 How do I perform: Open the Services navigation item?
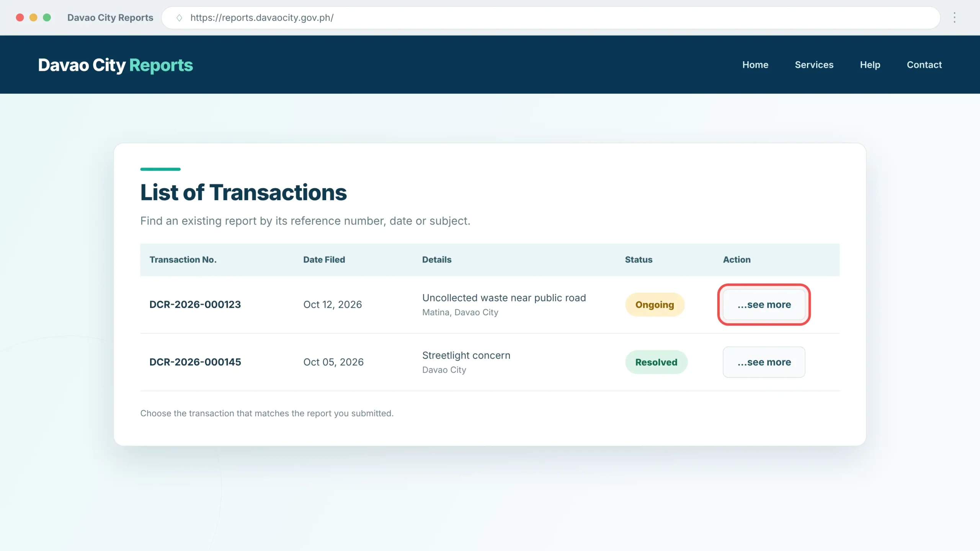click(x=814, y=65)
